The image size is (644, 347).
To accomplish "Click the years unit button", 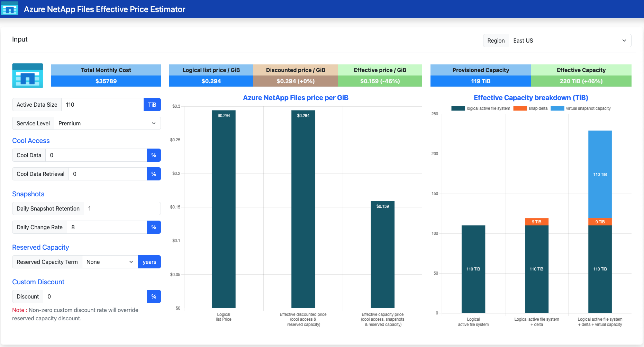I will [x=149, y=262].
